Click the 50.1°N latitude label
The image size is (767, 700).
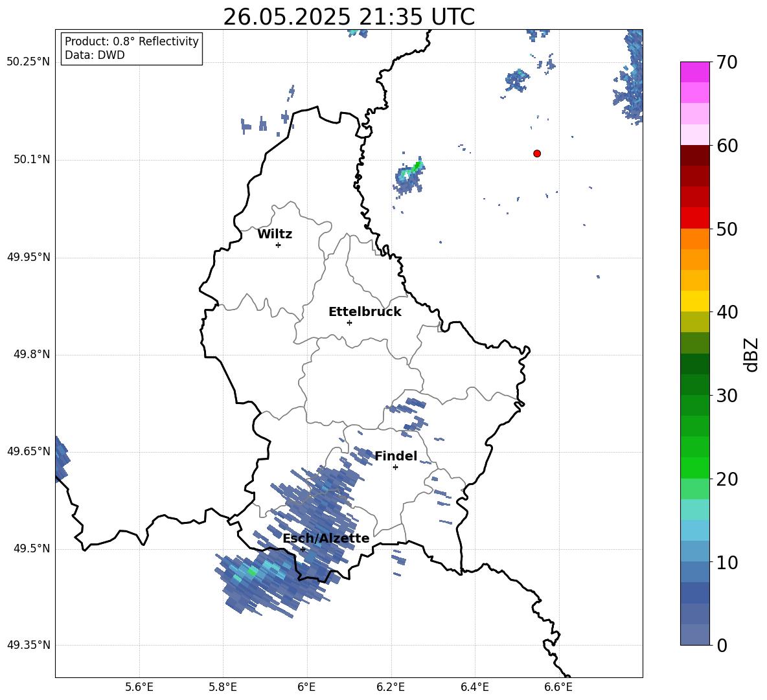pyautogui.click(x=32, y=159)
